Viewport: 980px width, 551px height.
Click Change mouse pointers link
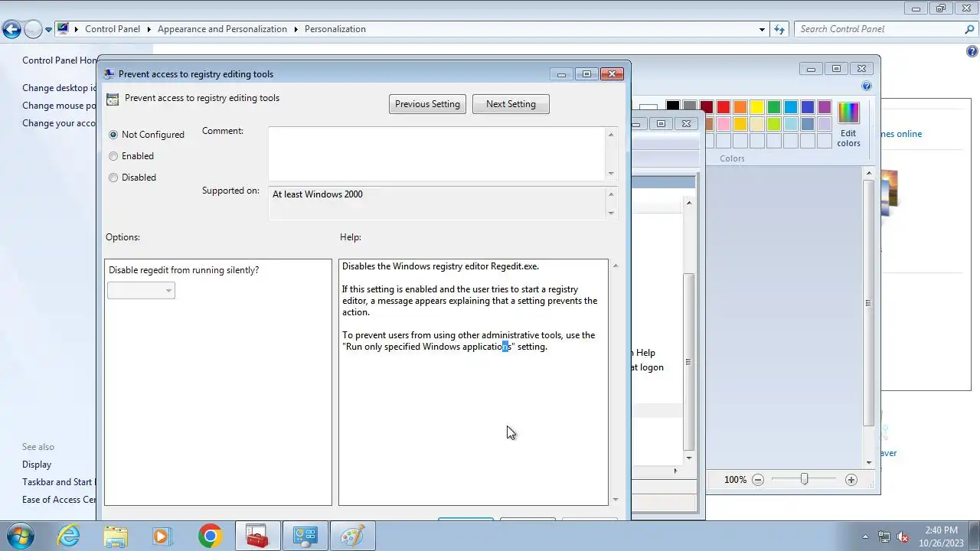click(x=60, y=106)
